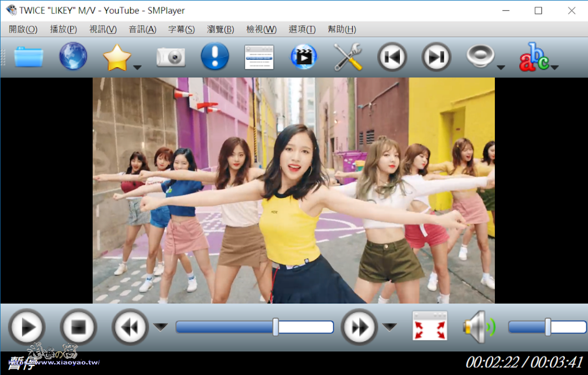
Task: Click the 00:02:22 / 00:03:41 time display
Action: pyautogui.click(x=524, y=362)
